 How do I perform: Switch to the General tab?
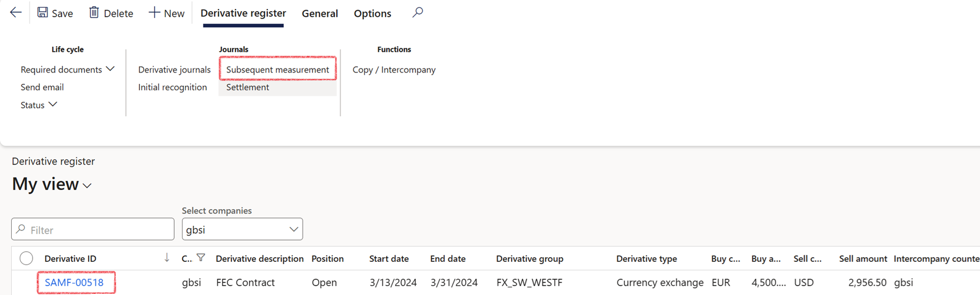tap(320, 13)
